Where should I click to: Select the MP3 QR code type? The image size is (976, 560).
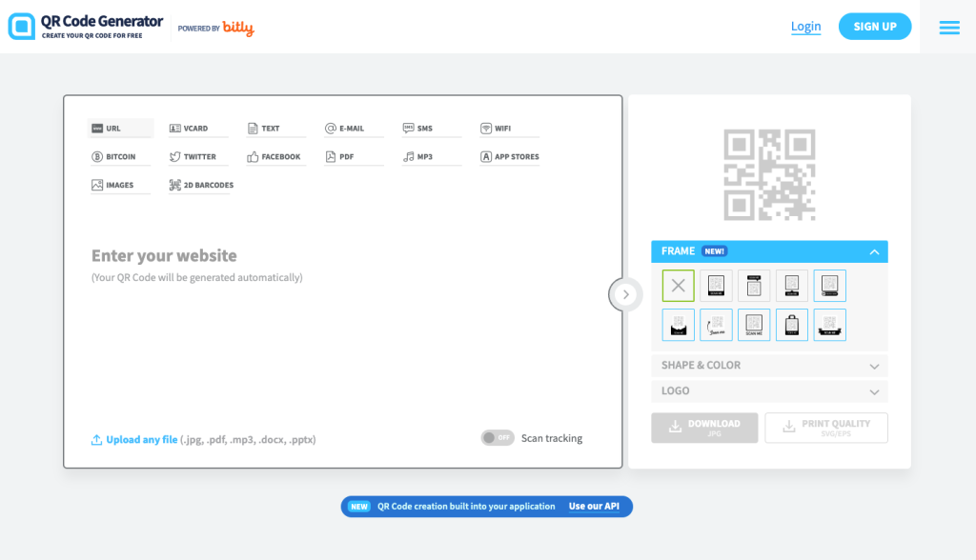click(x=428, y=156)
